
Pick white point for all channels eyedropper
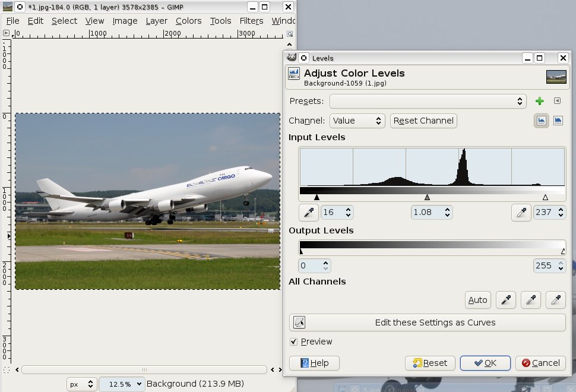(x=555, y=300)
